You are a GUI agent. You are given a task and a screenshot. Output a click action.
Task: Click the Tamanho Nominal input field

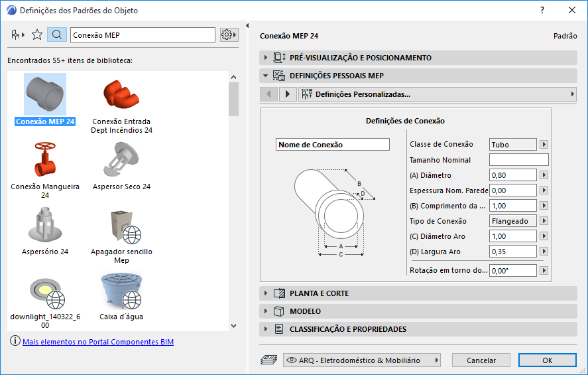[518, 159]
